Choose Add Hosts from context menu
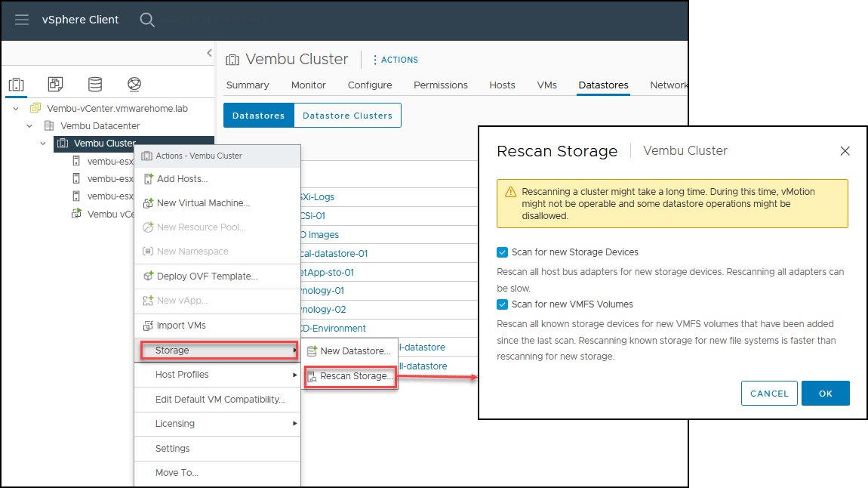The image size is (868, 488). [x=217, y=179]
